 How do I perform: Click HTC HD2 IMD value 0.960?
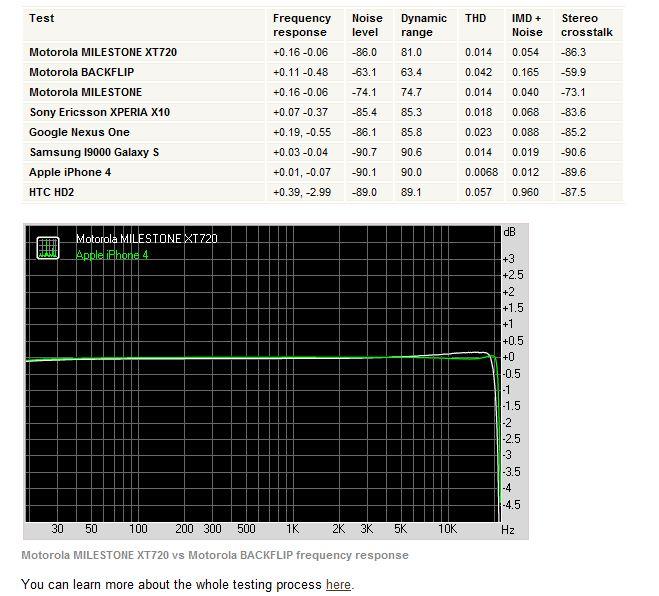(x=525, y=192)
